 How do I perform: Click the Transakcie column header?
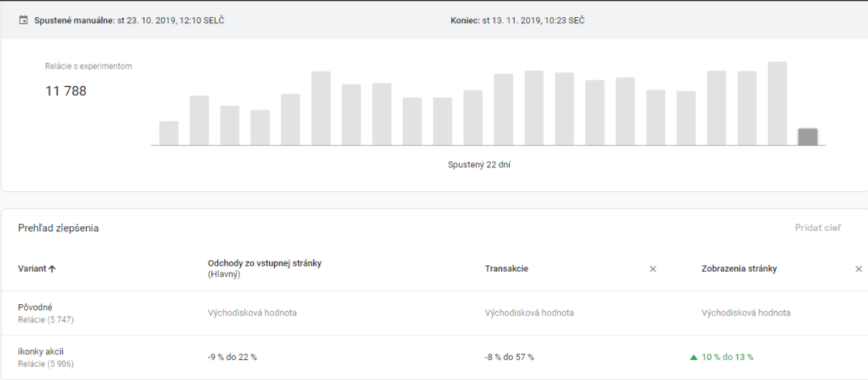506,269
